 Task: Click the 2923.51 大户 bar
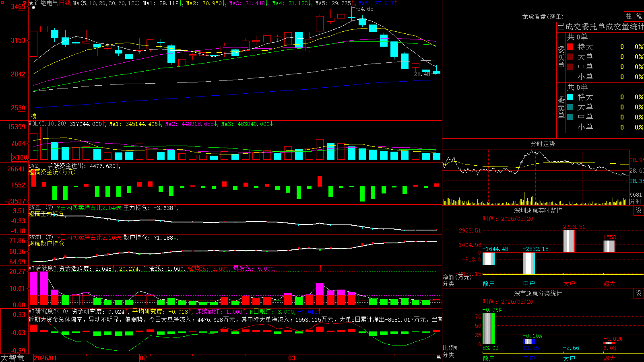pos(569,241)
